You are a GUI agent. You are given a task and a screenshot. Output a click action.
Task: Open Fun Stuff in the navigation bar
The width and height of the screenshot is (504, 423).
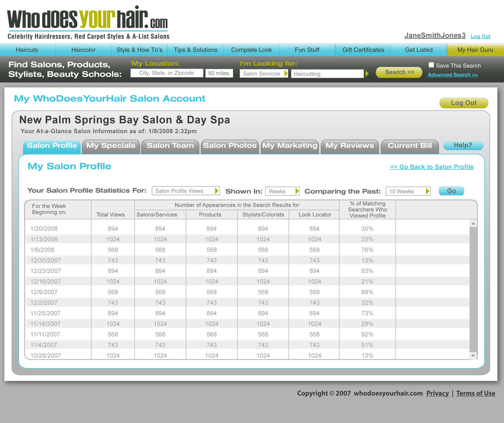307,50
